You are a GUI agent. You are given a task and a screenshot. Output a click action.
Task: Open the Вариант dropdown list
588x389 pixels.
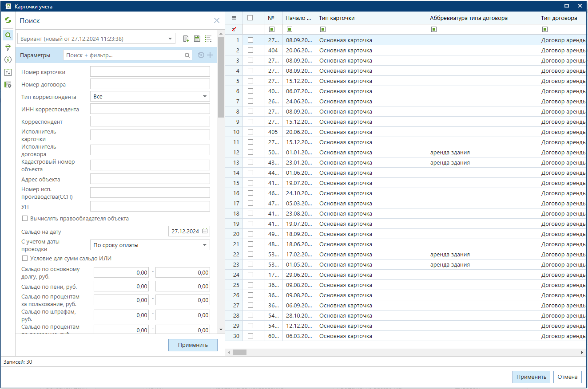(x=171, y=39)
